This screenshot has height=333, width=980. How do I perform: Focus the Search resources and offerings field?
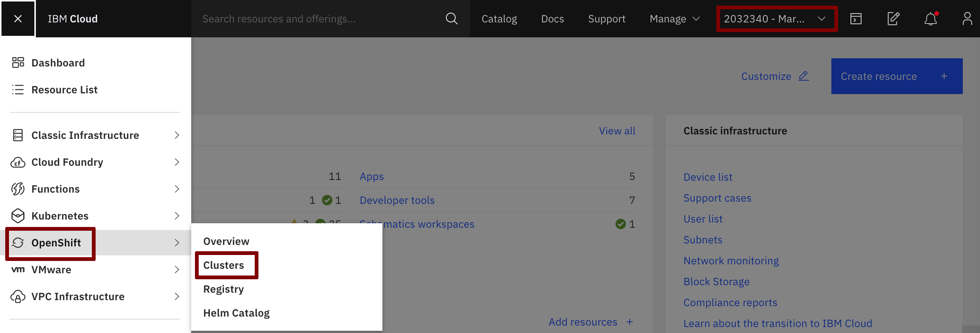(x=330, y=19)
